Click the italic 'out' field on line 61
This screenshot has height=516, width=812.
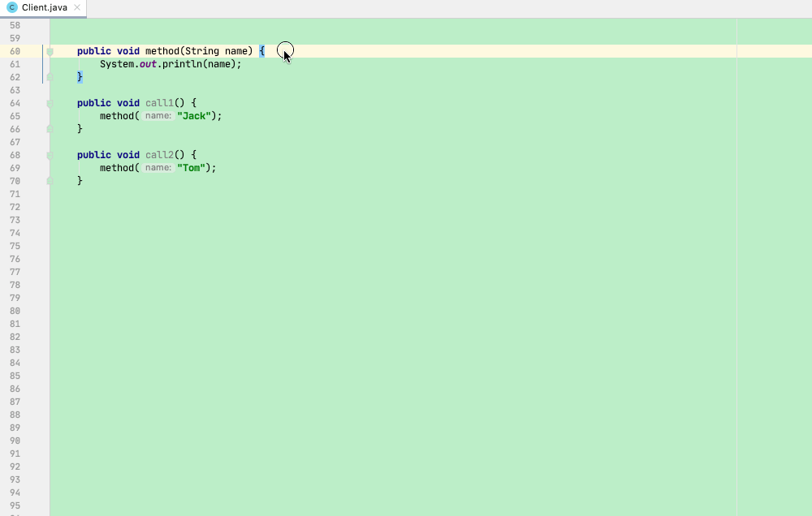tap(148, 64)
